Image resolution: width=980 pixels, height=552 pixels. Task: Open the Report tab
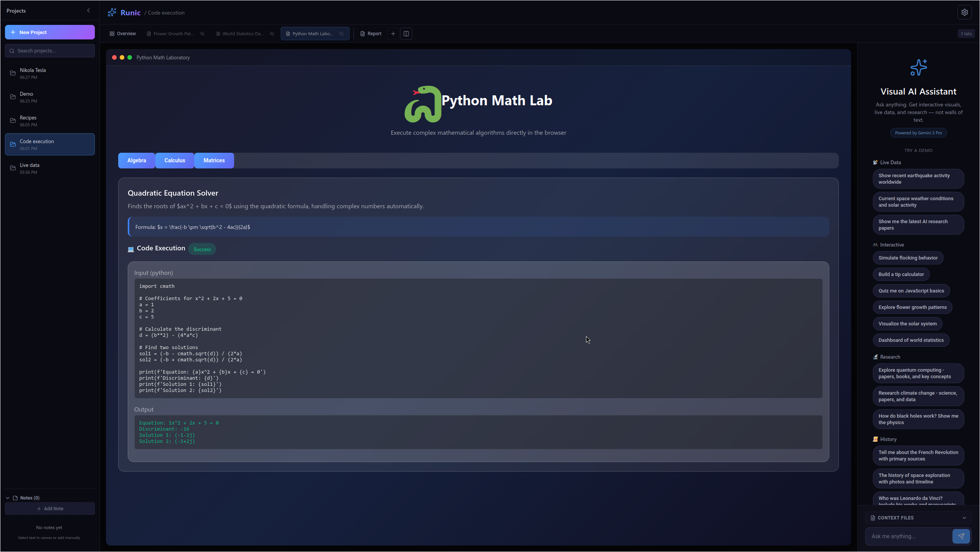[x=371, y=34]
